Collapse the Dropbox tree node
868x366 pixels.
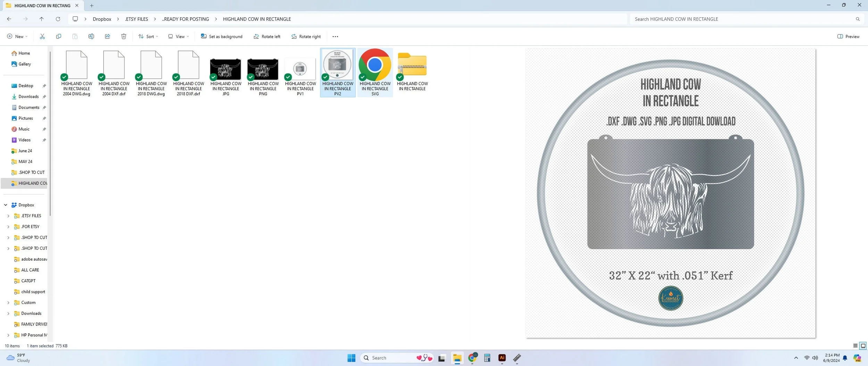pos(6,205)
